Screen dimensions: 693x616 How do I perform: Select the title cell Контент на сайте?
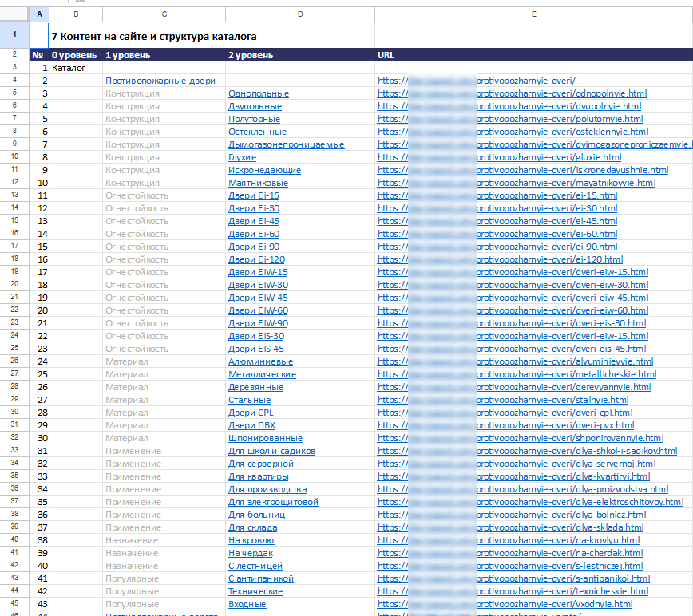pyautogui.click(x=154, y=36)
